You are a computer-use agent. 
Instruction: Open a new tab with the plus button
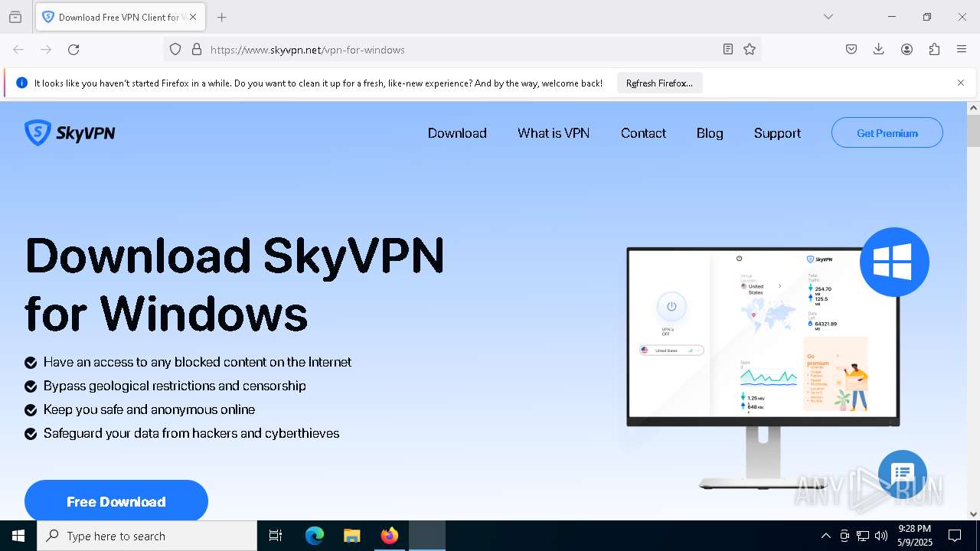pyautogui.click(x=221, y=17)
